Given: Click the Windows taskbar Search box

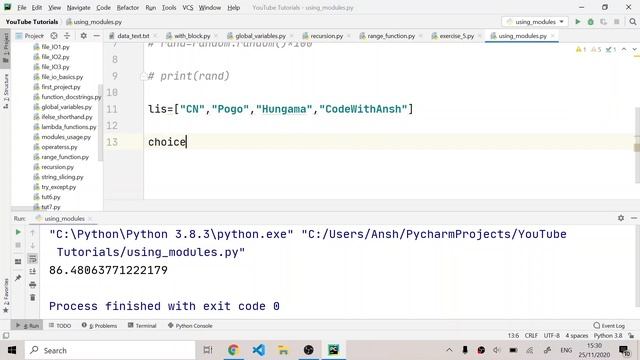Looking at the screenshot, I should pos(110,350).
